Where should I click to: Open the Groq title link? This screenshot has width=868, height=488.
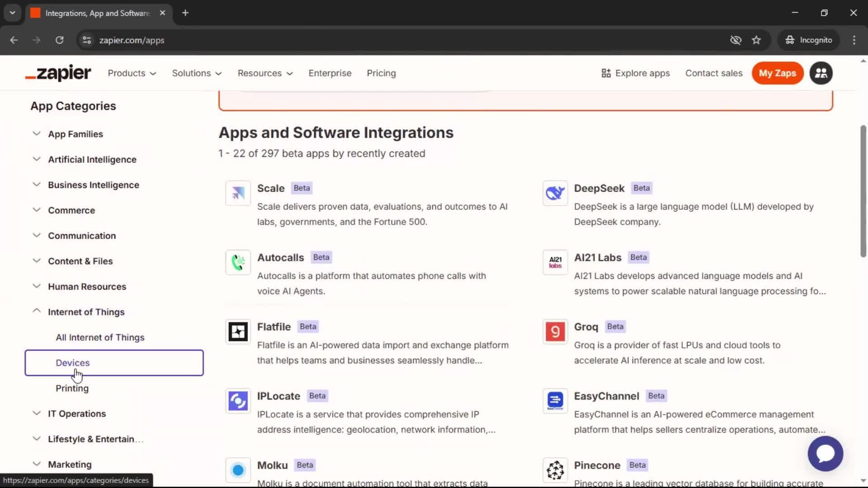[x=586, y=327]
